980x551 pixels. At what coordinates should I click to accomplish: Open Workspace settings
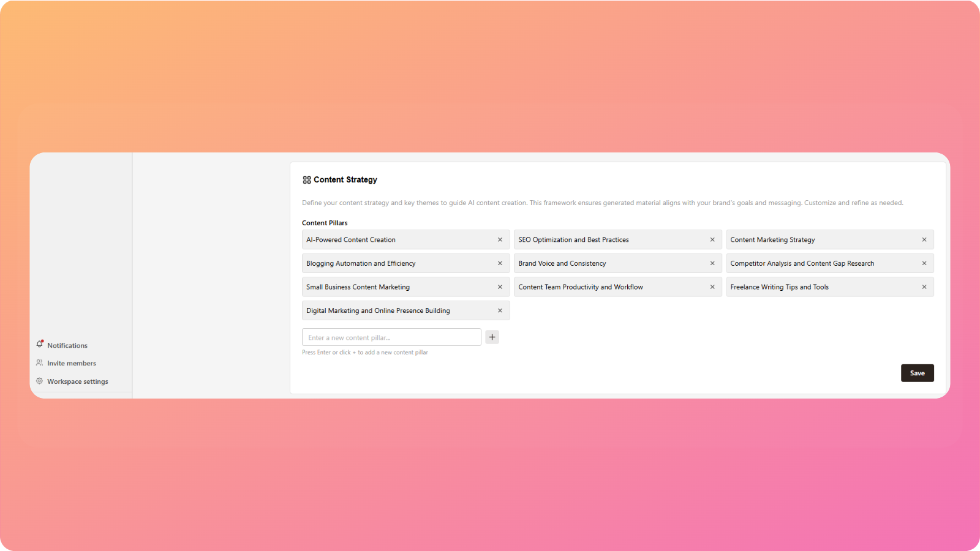[78, 381]
